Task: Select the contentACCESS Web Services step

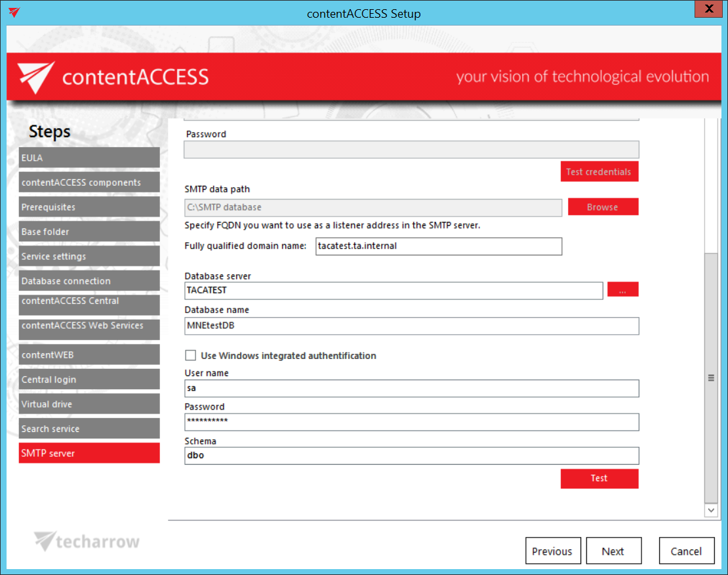Action: (89, 326)
